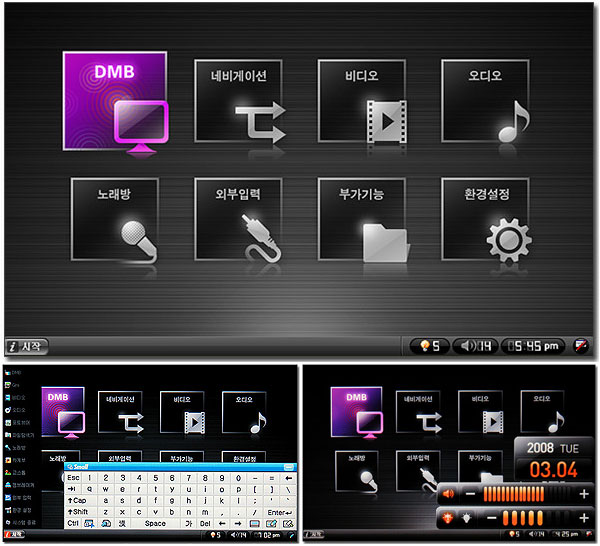Open the 비디오 video player tile
Image resolution: width=600 pixels, height=546 pixels.
tap(360, 103)
